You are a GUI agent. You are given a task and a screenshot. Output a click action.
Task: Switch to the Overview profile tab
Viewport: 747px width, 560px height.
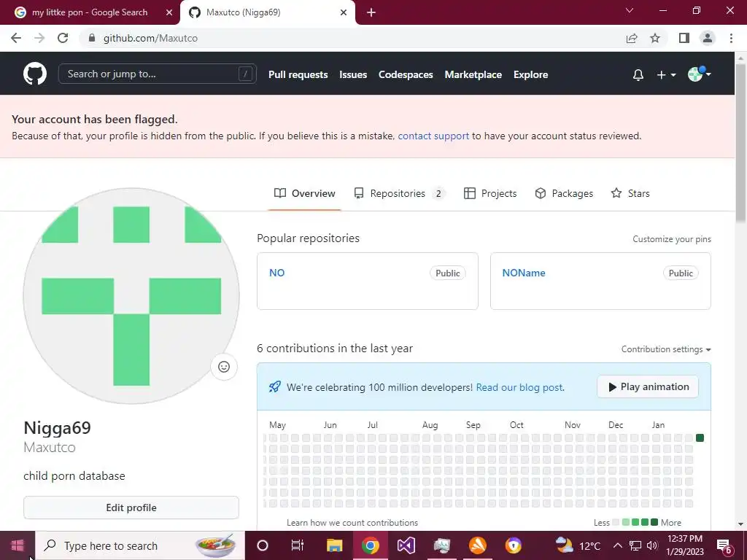click(304, 193)
